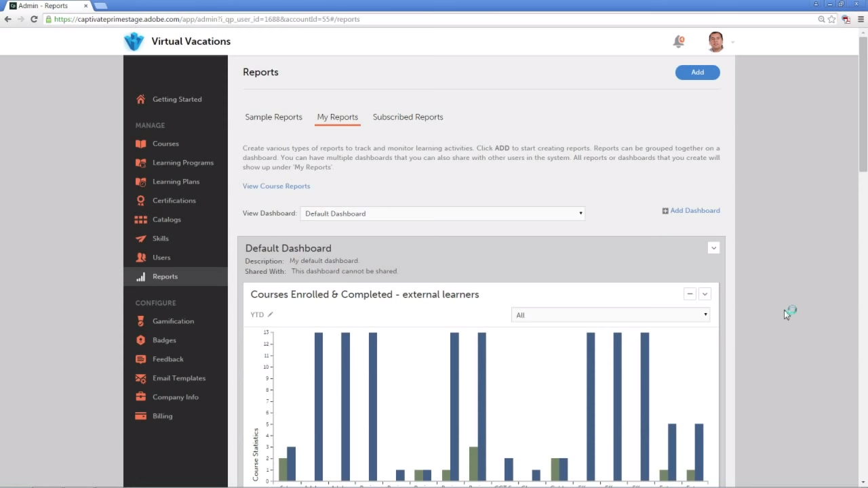Open the View Dashboard dropdown
This screenshot has height=488, width=868.
pos(442,213)
